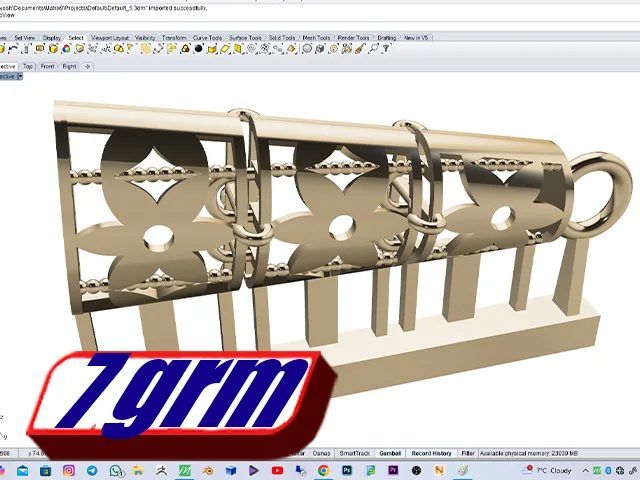Switch to the Front viewport tab
The width and height of the screenshot is (640, 480).
coord(47,66)
